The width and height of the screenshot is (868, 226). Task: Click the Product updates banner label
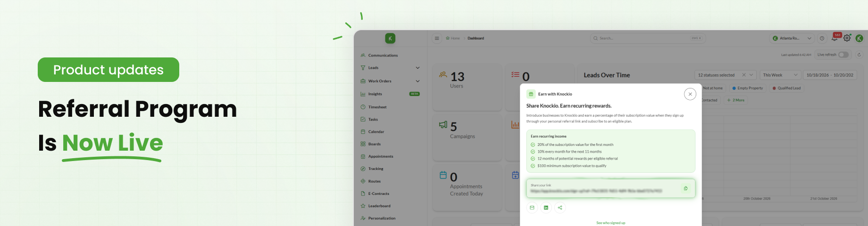pos(108,70)
